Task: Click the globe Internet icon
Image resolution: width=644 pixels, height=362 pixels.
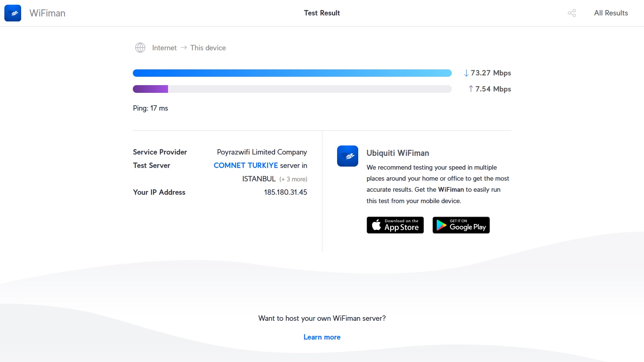Action: click(x=140, y=48)
